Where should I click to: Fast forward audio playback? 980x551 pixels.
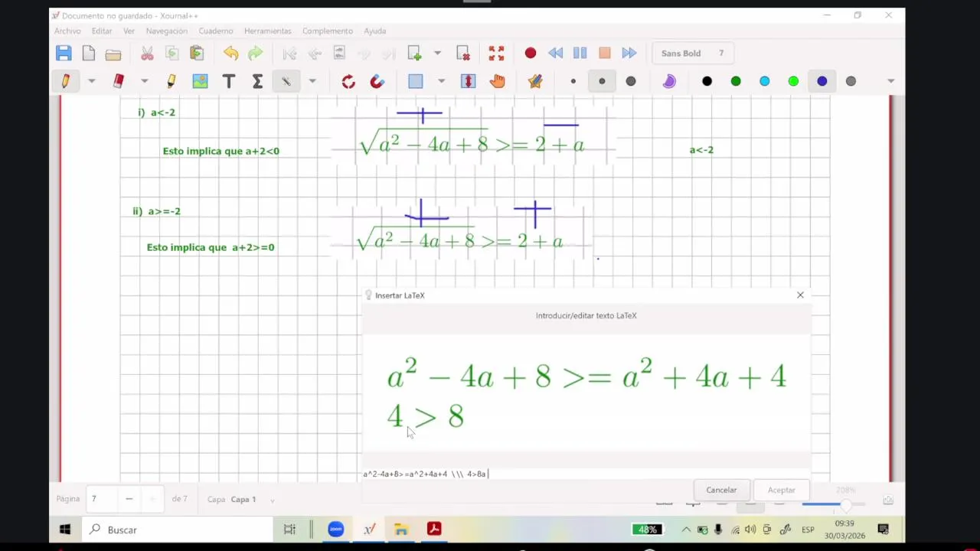click(x=629, y=53)
